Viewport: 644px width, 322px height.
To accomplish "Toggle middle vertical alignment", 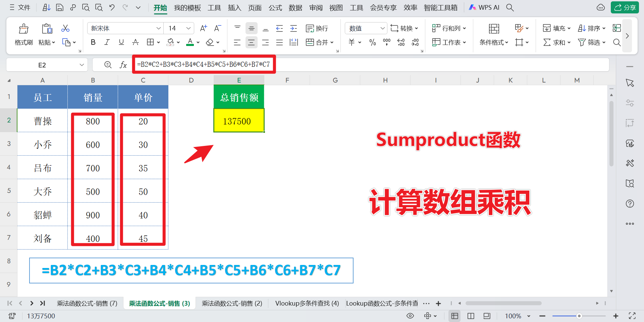I will pyautogui.click(x=251, y=29).
